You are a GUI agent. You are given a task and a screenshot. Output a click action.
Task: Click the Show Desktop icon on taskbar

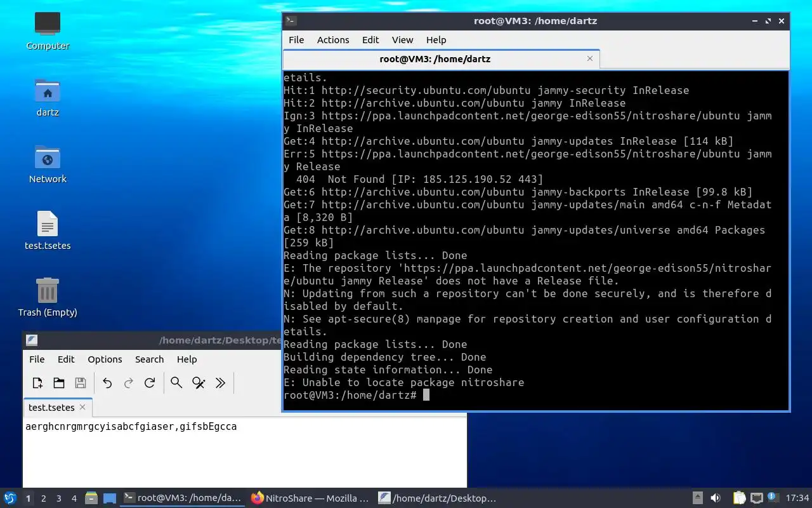point(109,498)
